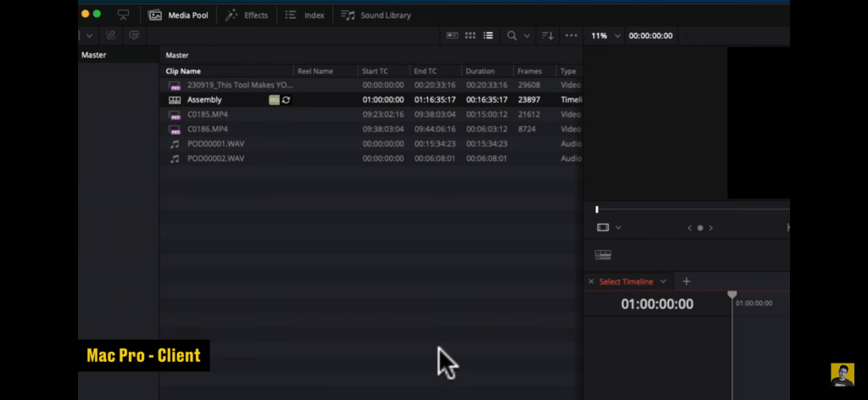Open the timeline view options icon

click(603, 254)
